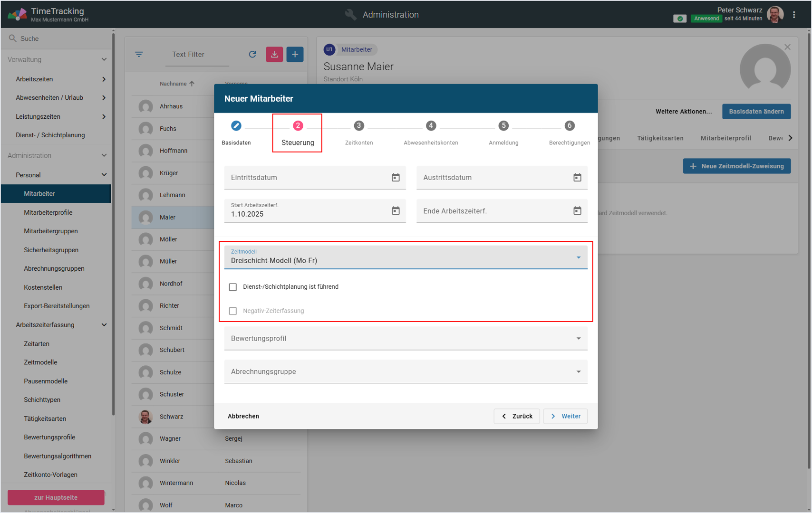Select the Zeitmodelle sidebar item
This screenshot has height=513, width=812.
click(x=40, y=362)
